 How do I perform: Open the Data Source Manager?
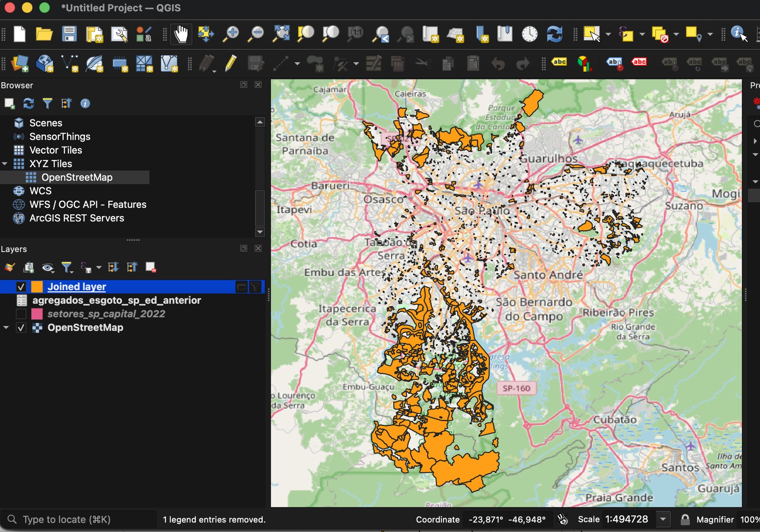[19, 63]
